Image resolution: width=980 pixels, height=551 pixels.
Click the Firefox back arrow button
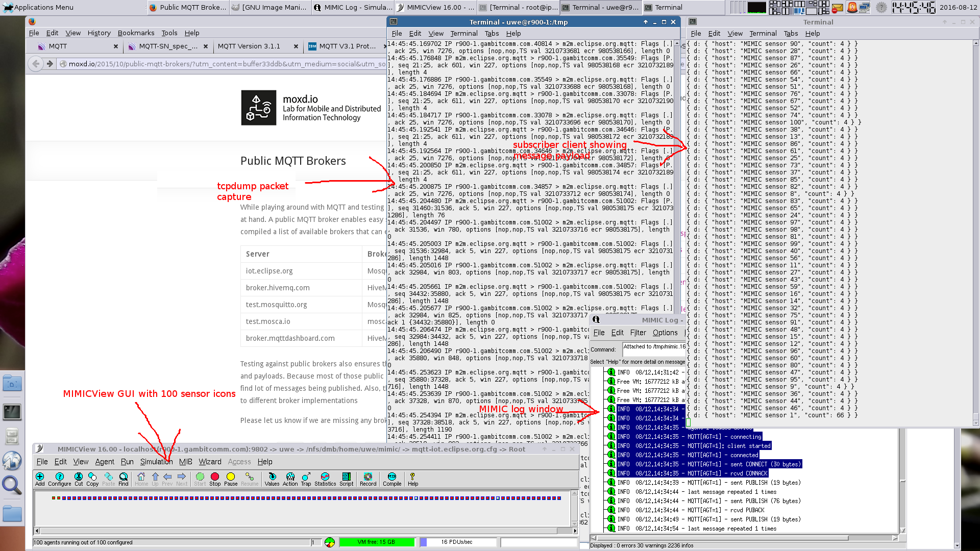(35, 64)
